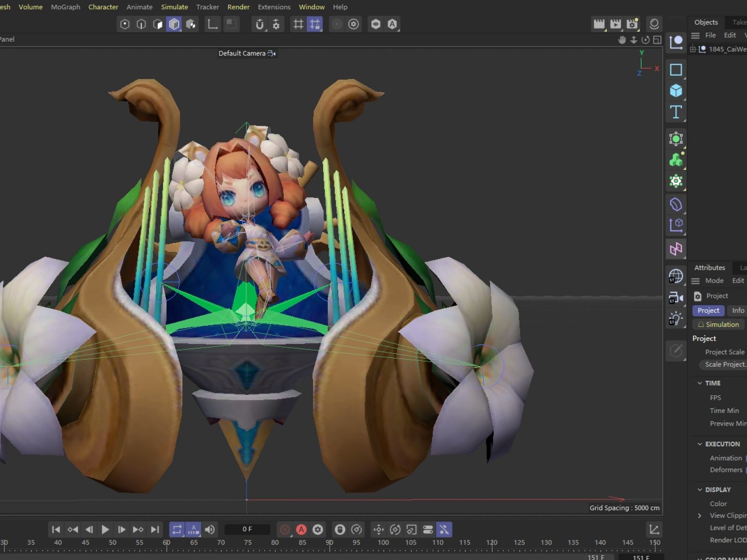
Task: Toggle timeline loop playback mode
Action: point(177,530)
